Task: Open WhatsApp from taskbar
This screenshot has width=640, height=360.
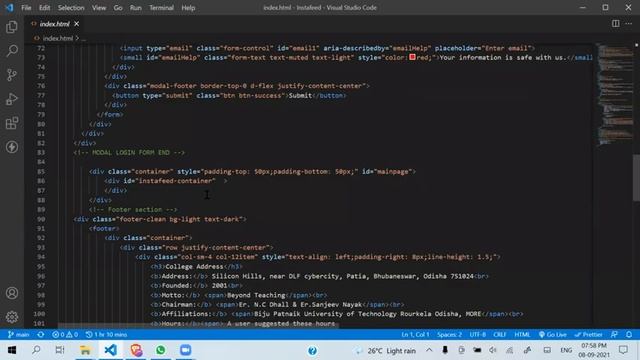Action: point(160,350)
